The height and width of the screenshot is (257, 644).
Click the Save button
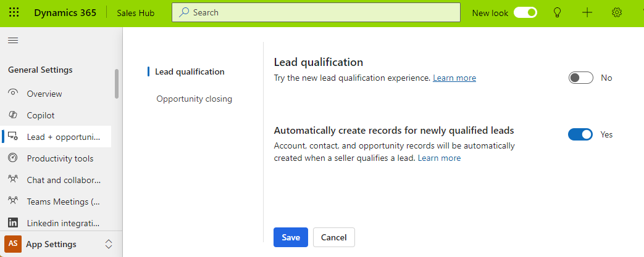(291, 237)
